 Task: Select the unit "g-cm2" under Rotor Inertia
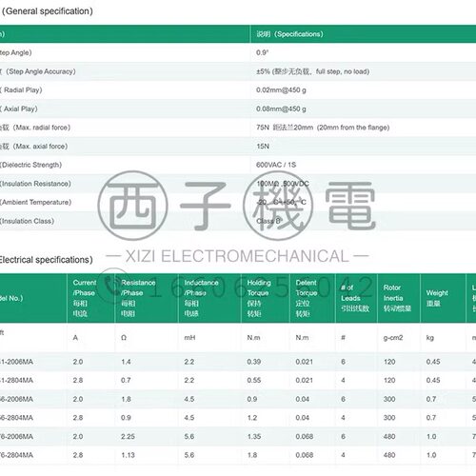tap(393, 338)
